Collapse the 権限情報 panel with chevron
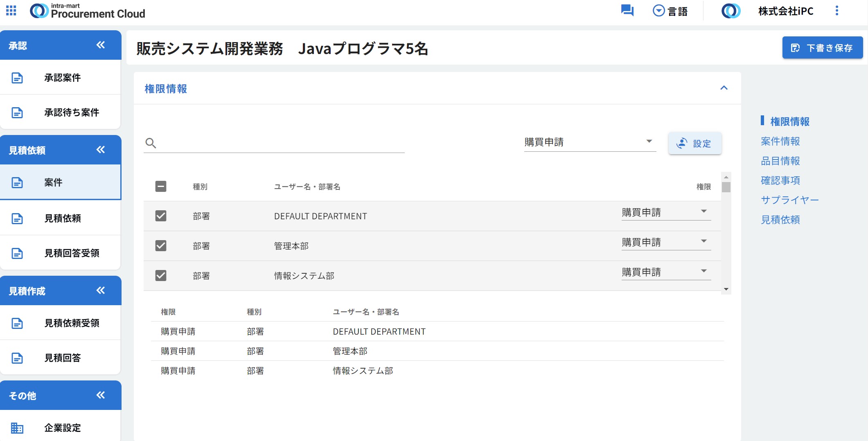868x441 pixels. point(724,88)
